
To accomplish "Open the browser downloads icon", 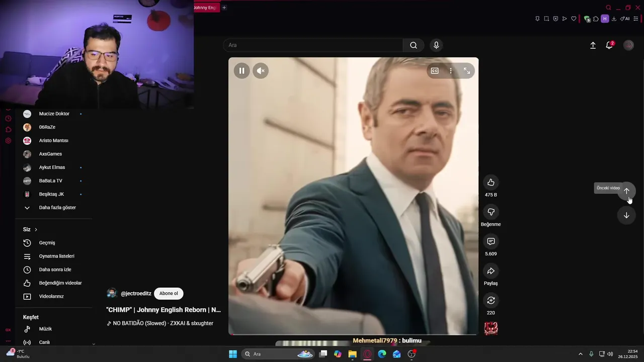I will point(614,19).
